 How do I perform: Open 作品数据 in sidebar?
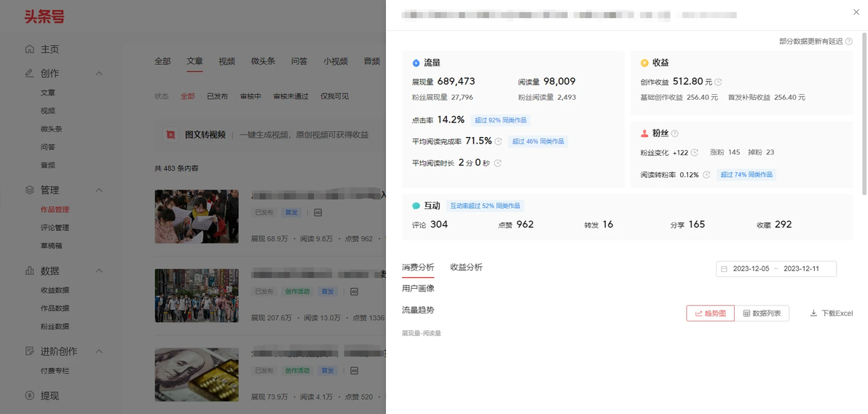pyautogui.click(x=55, y=308)
